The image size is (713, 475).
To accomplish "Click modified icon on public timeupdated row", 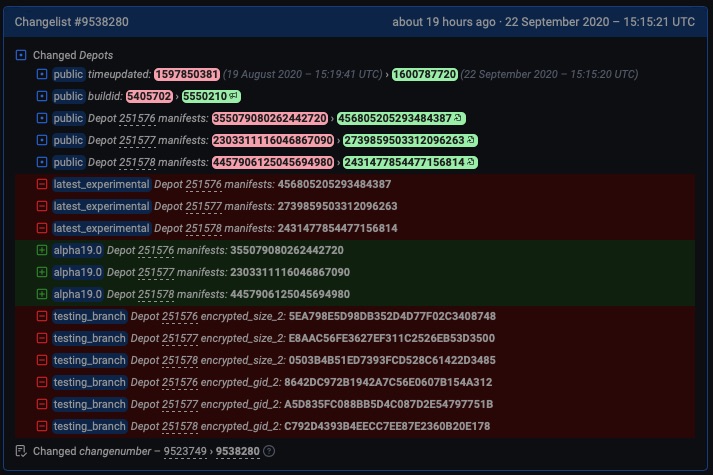I will (x=41, y=74).
